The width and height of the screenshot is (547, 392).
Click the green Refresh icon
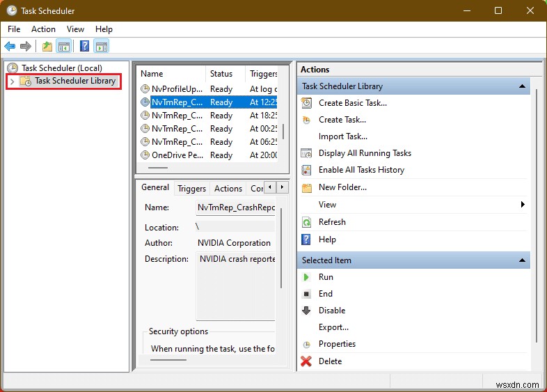pos(306,222)
